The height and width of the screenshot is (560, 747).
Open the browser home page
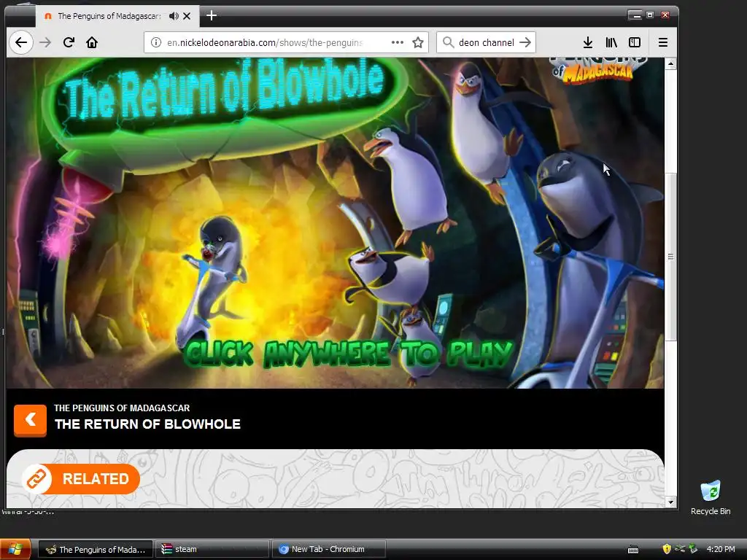tap(92, 42)
